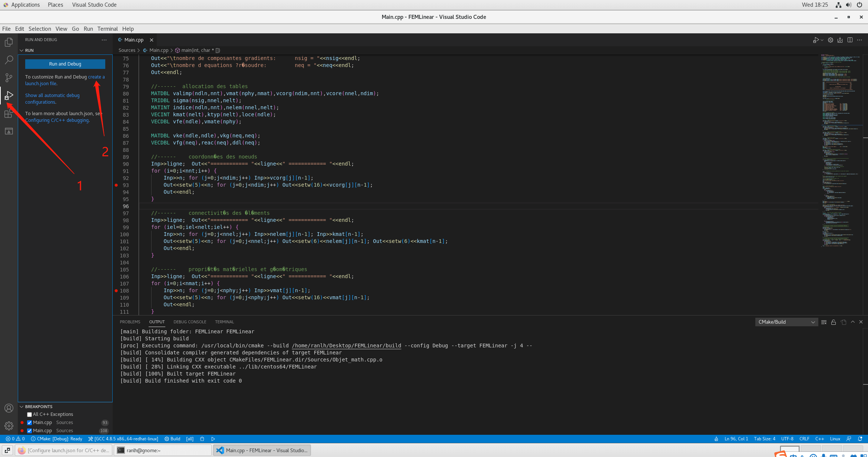Screen dimensions: 868x457
Task: Toggle the breakpoint dot on line 93
Action: pyautogui.click(x=116, y=185)
